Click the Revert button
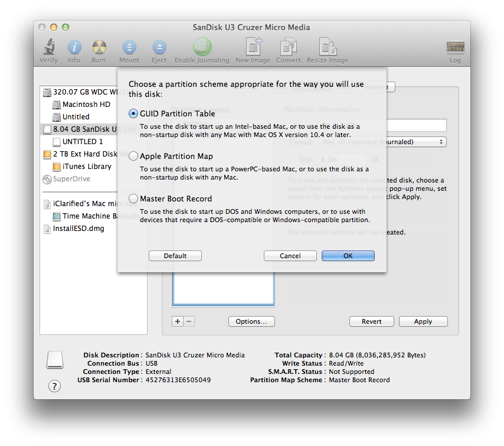 (x=372, y=321)
